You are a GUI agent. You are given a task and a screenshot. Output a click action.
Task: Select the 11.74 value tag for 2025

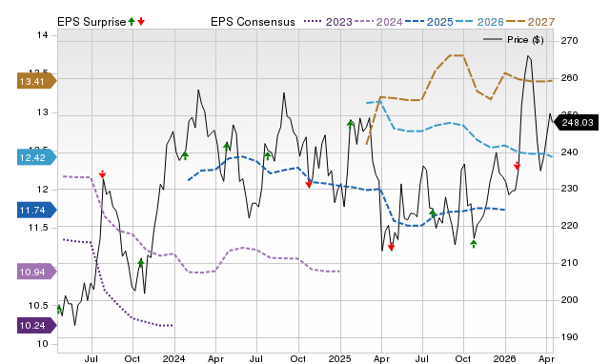tap(36, 210)
